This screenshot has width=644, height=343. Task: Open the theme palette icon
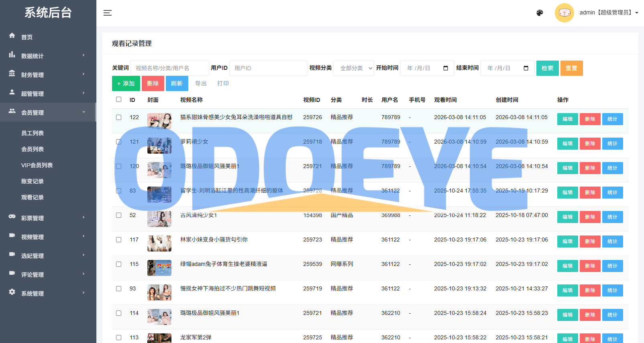click(x=540, y=13)
